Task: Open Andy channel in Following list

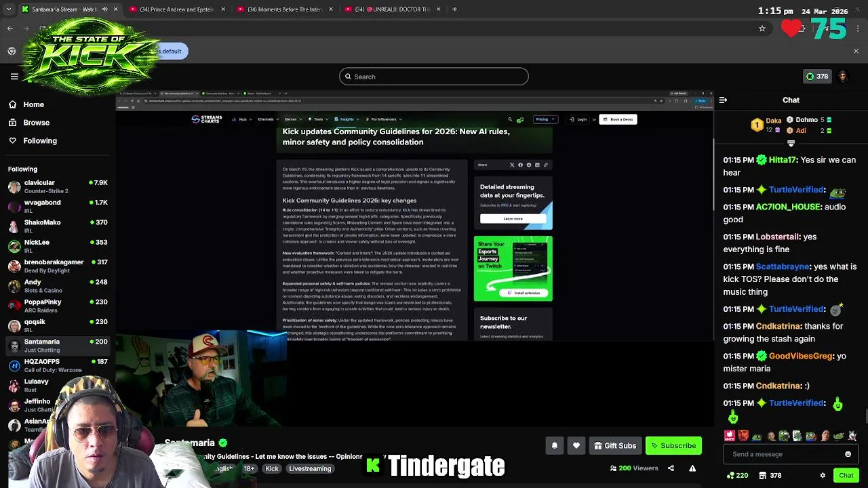Action: 58,286
